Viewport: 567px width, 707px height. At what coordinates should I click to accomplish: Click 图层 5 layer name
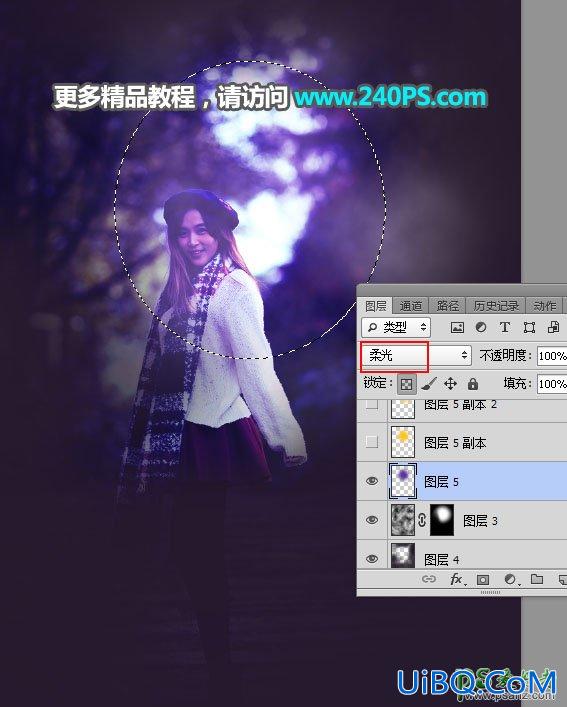point(441,482)
